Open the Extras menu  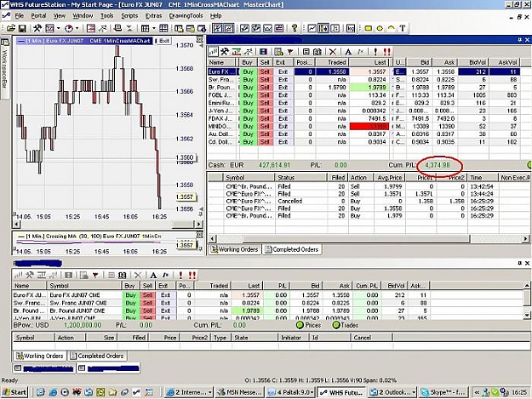coord(153,15)
